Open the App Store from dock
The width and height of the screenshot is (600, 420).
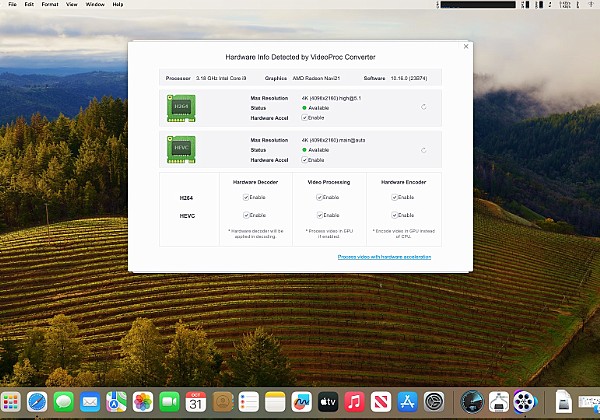pos(407,402)
